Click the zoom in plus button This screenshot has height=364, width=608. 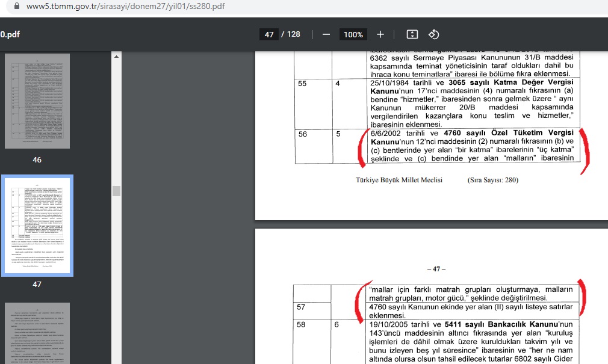[x=380, y=34]
